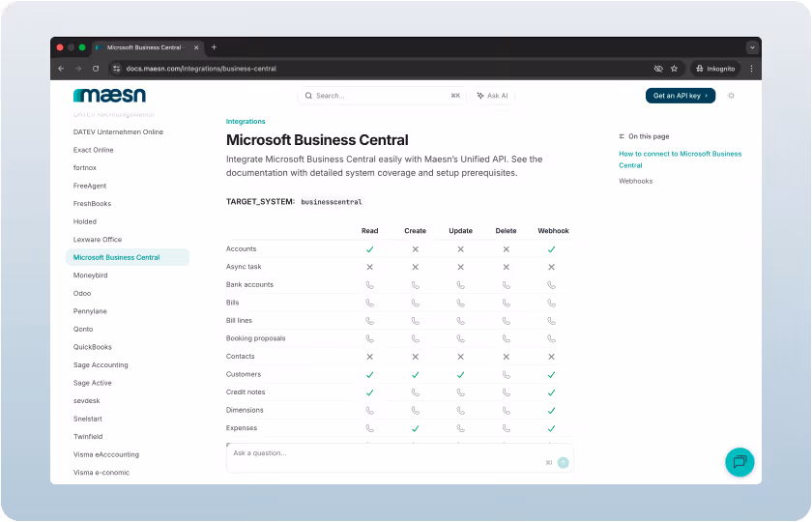Image resolution: width=812 pixels, height=522 pixels.
Task: Click the browser forward arrow
Action: (x=78, y=69)
